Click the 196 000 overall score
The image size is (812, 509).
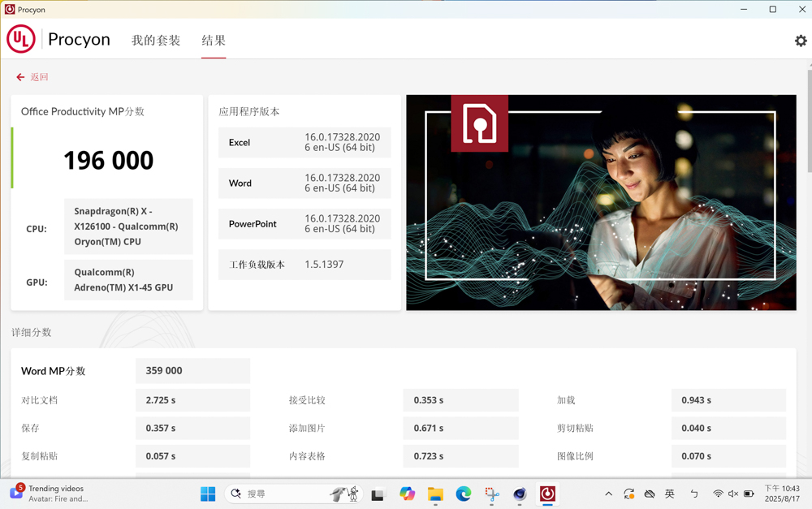(108, 161)
